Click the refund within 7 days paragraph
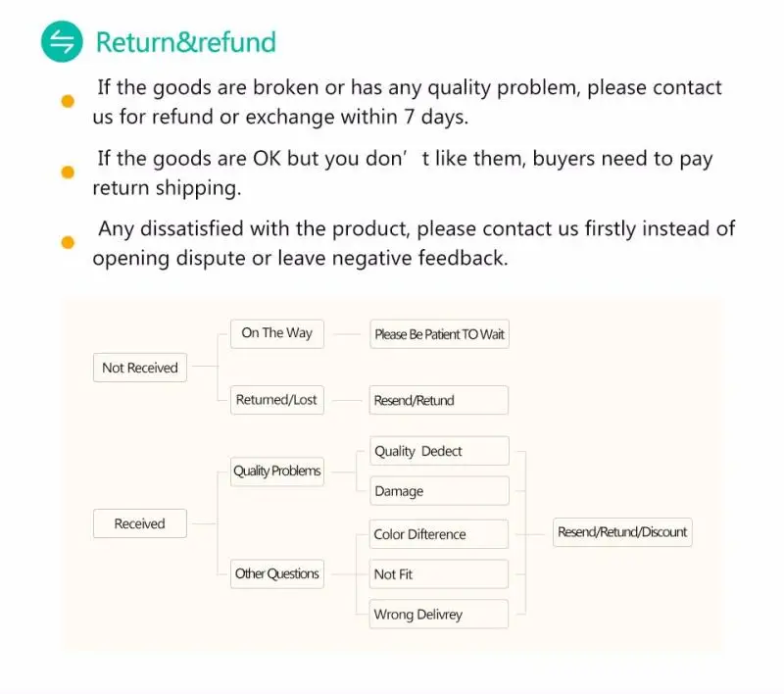Screen dimensions: 784x694 tap(407, 102)
